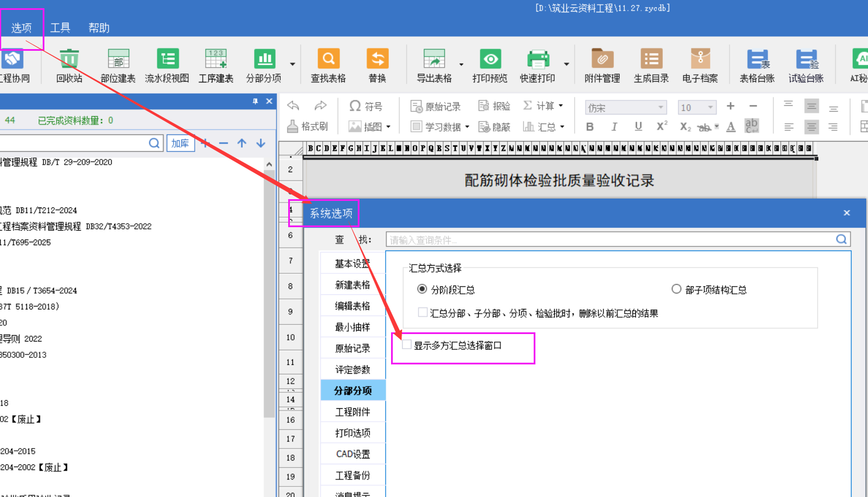Select the 部子项结构汇总 radio option

pos(676,289)
